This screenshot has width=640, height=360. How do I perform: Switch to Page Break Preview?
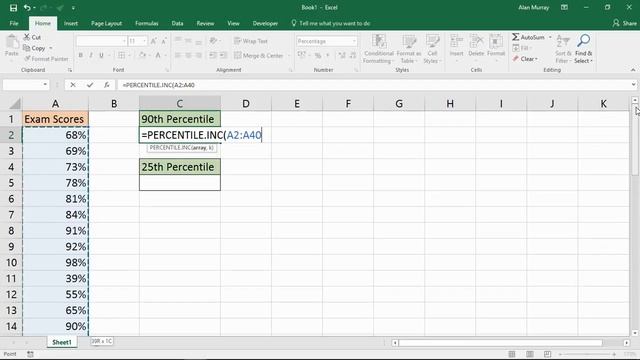[x=547, y=354]
